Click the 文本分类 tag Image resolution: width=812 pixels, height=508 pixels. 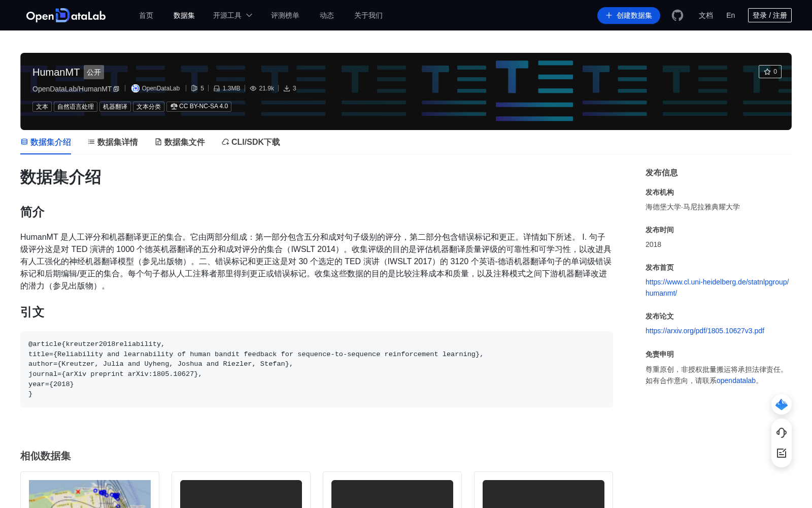pos(149,107)
